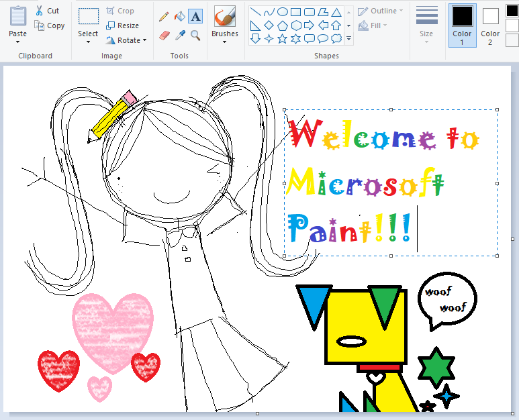Choose the Curve shape
This screenshot has width=519, height=420.
point(269,12)
